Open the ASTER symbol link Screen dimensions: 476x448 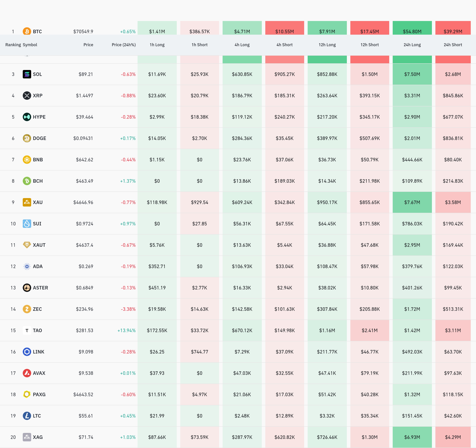coord(40,288)
